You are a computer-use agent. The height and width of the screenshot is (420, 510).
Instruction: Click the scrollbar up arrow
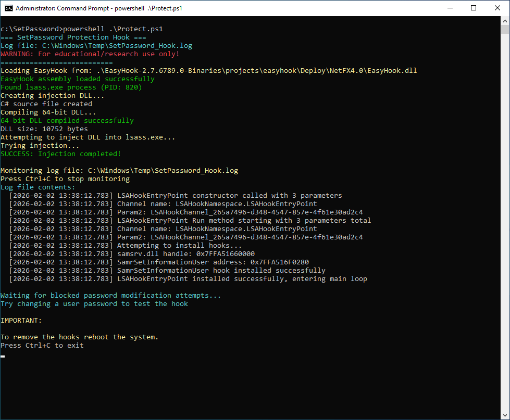tap(505, 21)
